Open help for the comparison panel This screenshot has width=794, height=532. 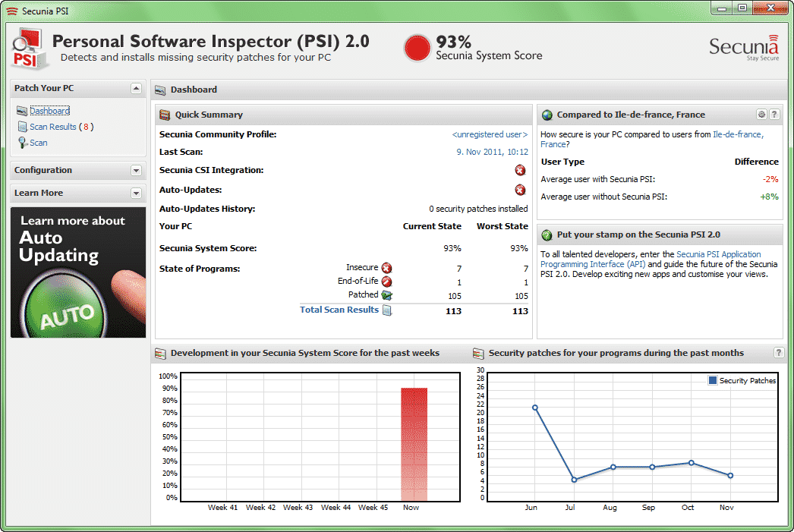[774, 115]
